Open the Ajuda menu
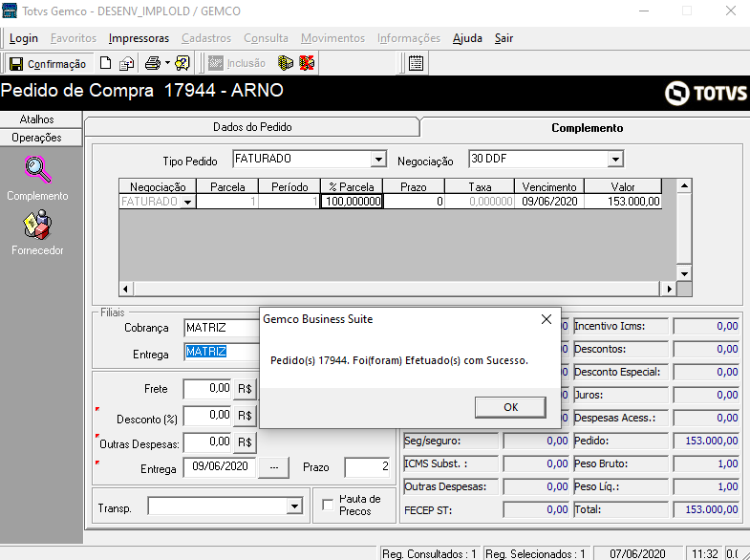The width and height of the screenshot is (750, 560). click(467, 38)
